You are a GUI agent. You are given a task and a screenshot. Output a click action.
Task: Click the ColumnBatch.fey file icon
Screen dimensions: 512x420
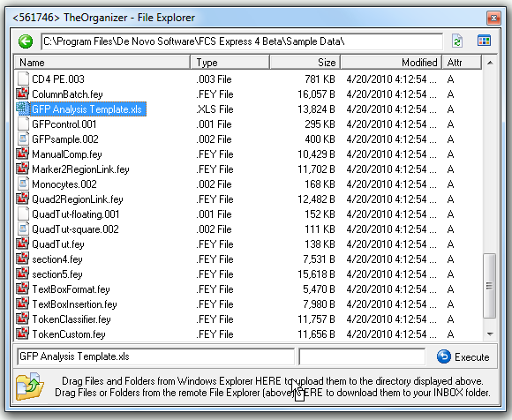pyautogui.click(x=23, y=94)
